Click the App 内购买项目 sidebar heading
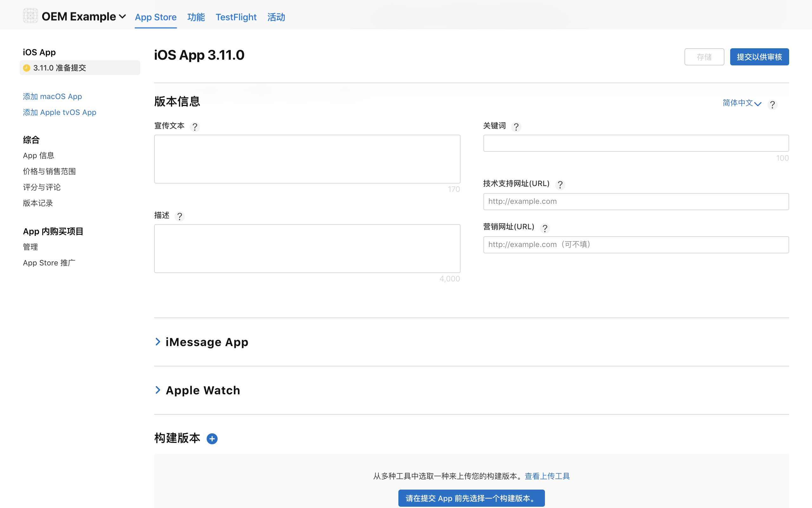 53,231
